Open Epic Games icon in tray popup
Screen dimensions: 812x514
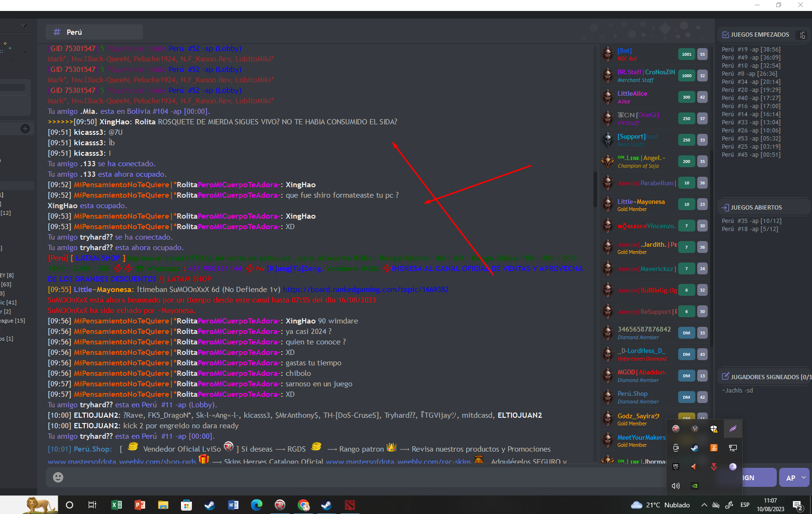[676, 467]
